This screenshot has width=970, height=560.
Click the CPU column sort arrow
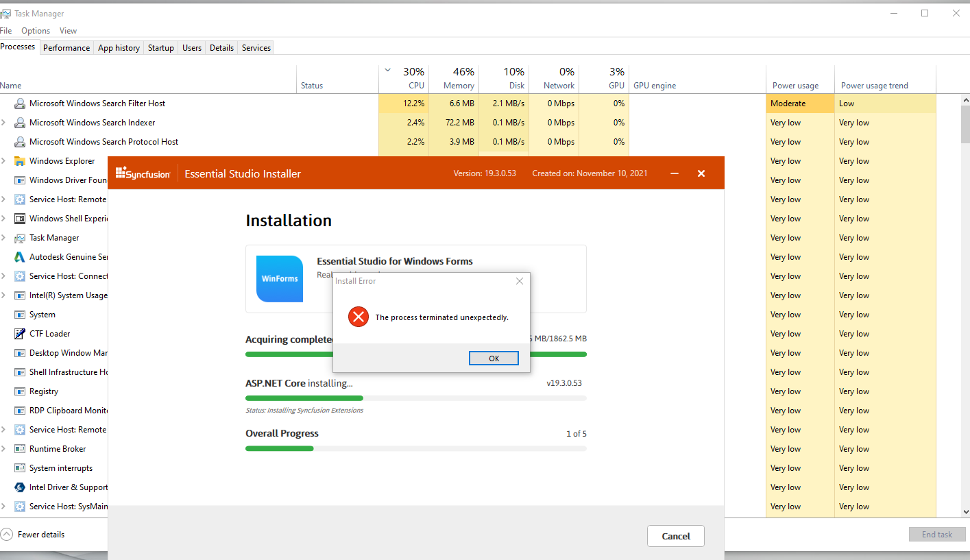point(387,70)
